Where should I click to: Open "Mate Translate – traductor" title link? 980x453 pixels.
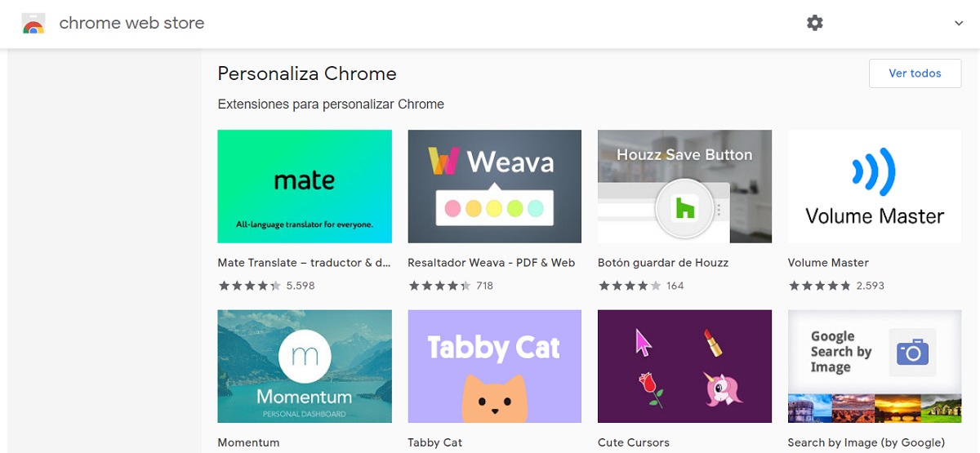tap(305, 263)
